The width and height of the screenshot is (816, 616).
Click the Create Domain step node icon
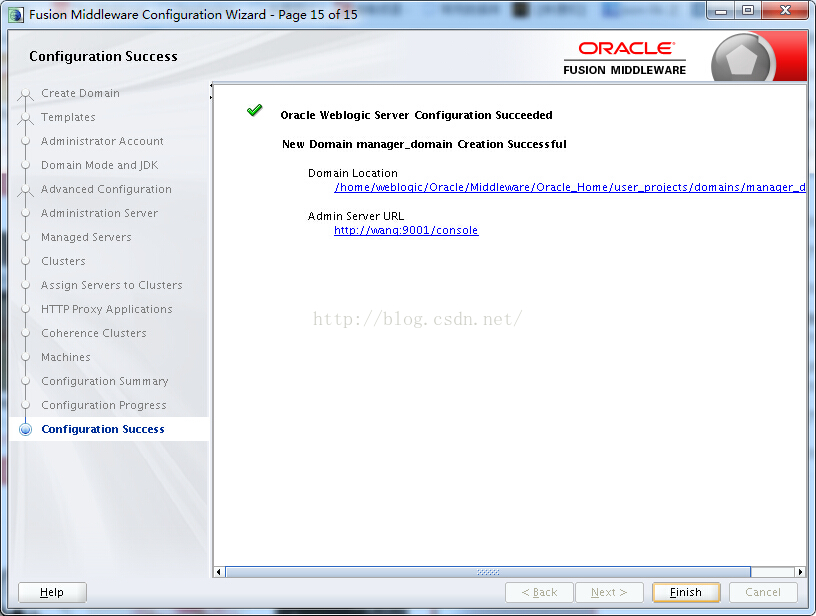[25, 94]
